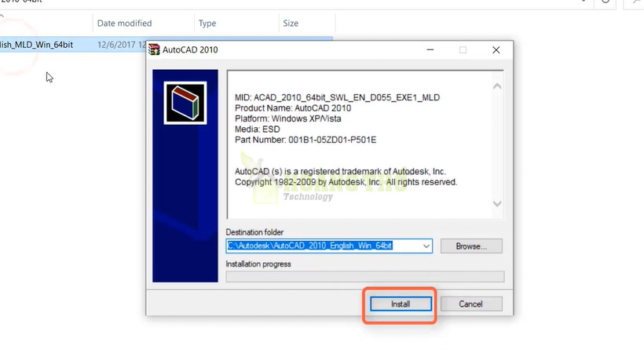Viewport: 644px width, 353px height.
Task: Sort Explorer files by Size column
Action: [x=291, y=24]
